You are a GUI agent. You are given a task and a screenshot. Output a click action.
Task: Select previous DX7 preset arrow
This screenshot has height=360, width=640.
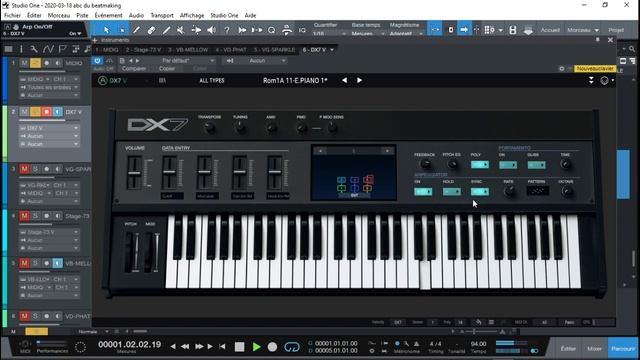[344, 80]
